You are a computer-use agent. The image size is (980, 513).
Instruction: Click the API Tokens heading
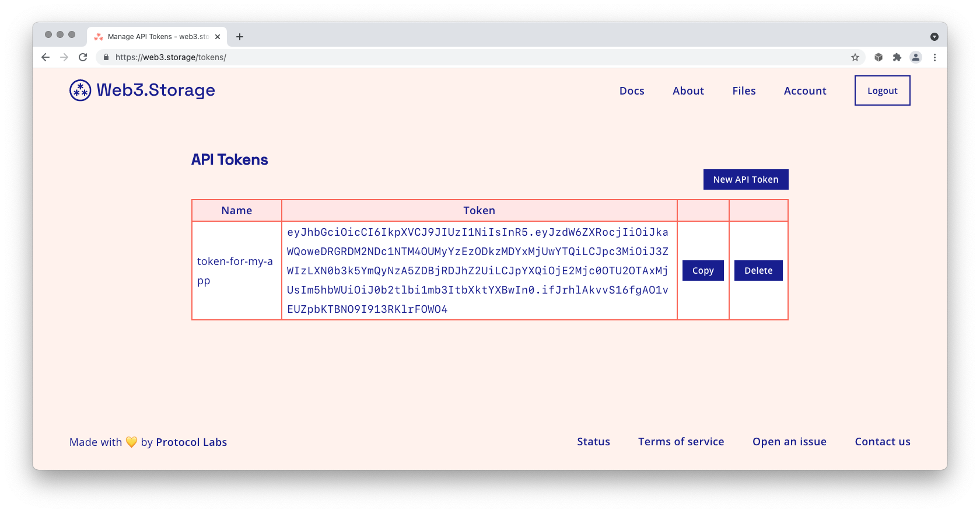click(x=230, y=160)
